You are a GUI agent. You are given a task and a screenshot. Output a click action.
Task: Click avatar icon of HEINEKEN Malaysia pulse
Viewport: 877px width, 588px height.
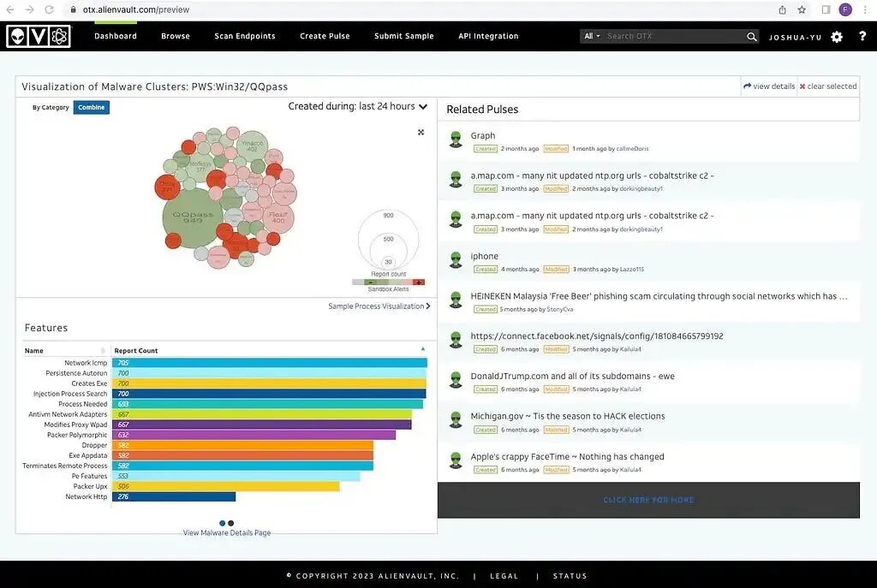pos(456,300)
